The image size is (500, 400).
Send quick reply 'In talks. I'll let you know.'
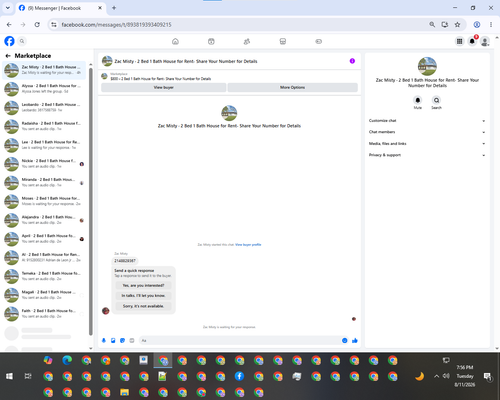(x=143, y=296)
